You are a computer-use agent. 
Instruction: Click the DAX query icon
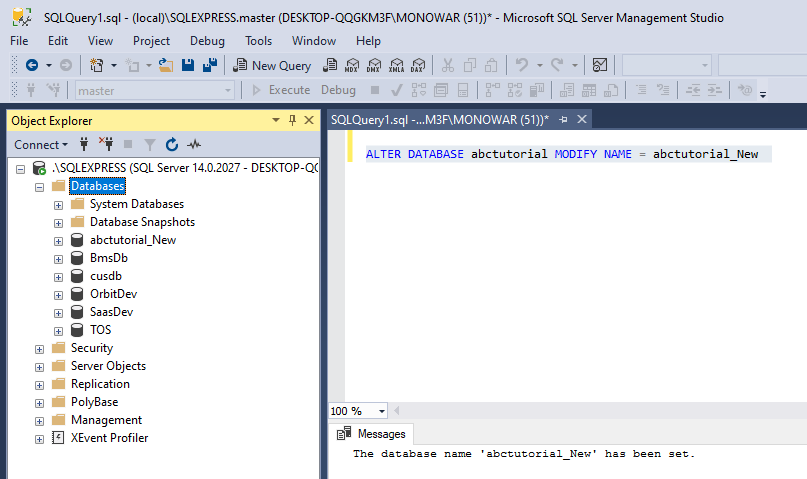[418, 65]
